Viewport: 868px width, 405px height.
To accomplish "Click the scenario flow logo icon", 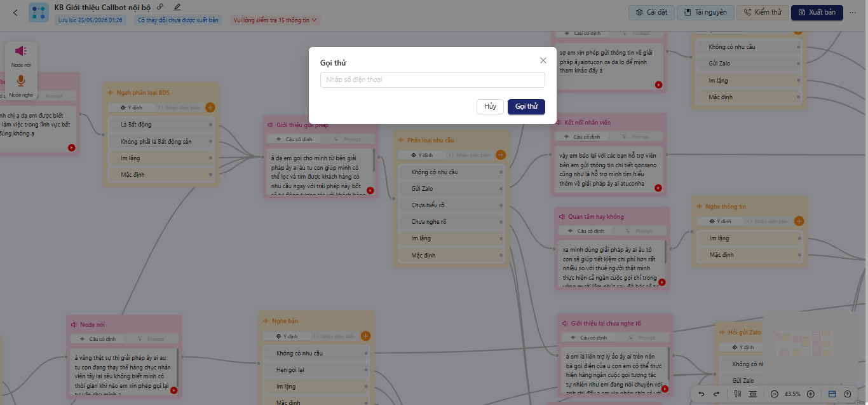I will click(39, 12).
